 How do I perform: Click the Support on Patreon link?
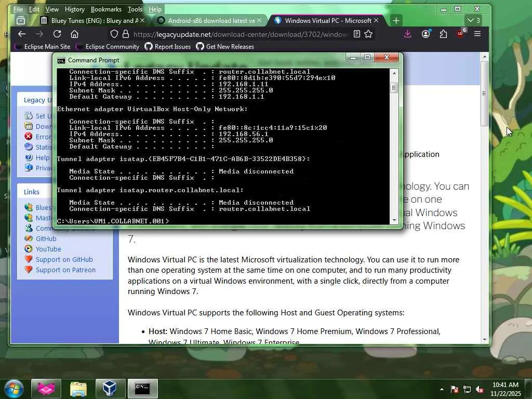[65, 270]
